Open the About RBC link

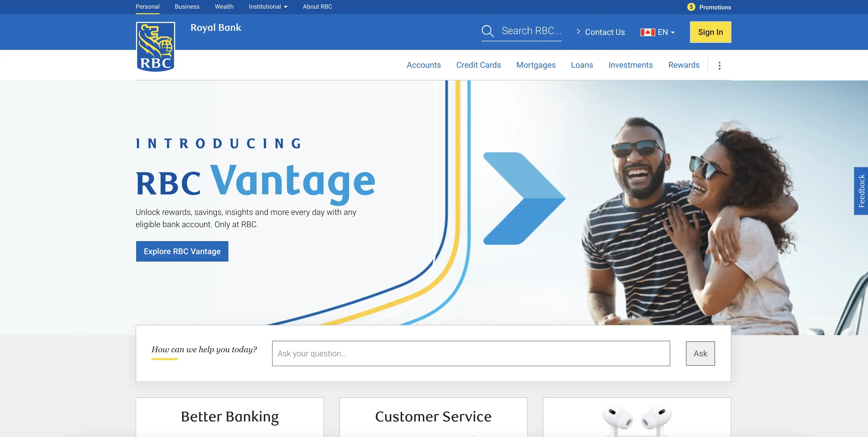(x=317, y=6)
